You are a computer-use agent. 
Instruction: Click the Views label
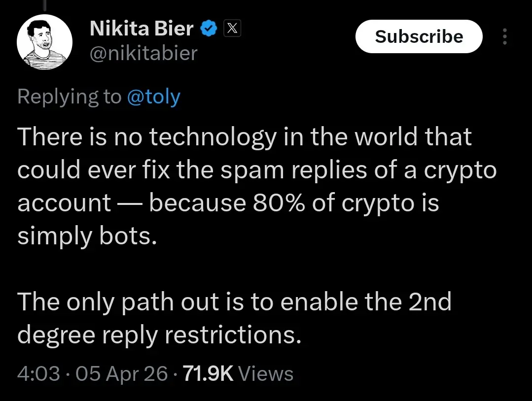click(266, 374)
